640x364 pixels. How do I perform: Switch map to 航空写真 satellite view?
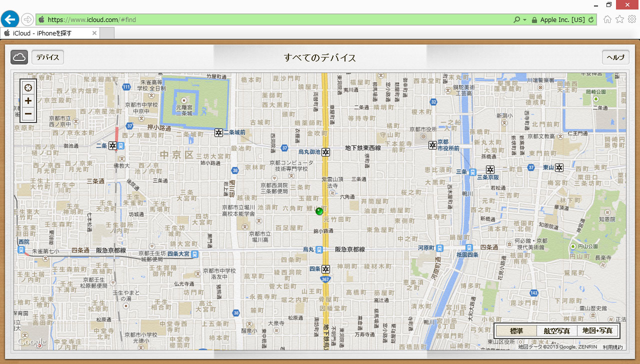(x=557, y=331)
